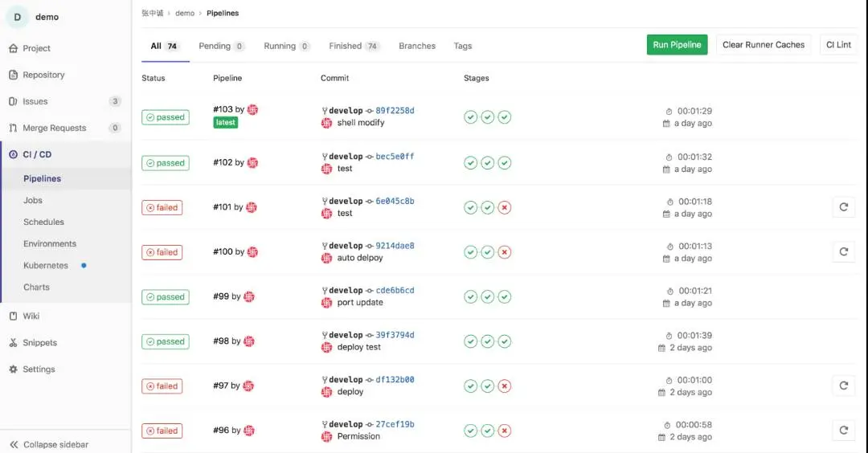Open the Settings gear icon
Image resolution: width=868 pixels, height=453 pixels.
click(x=14, y=369)
